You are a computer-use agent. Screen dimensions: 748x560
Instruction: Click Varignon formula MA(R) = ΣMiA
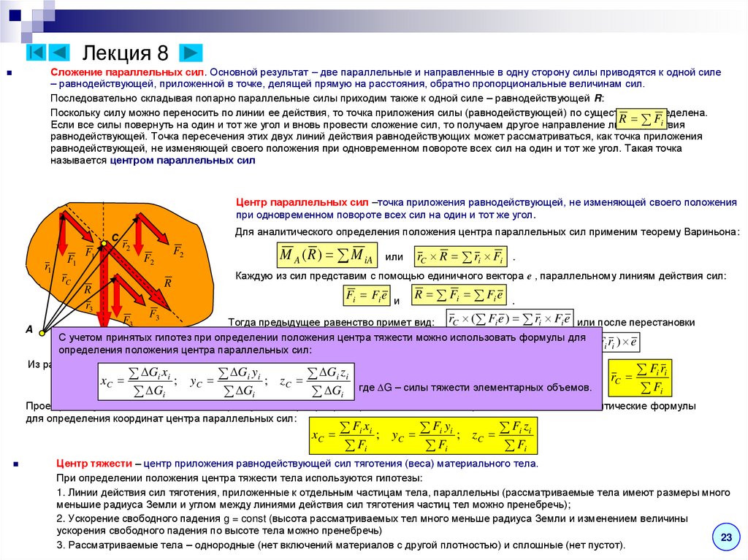coord(327,256)
